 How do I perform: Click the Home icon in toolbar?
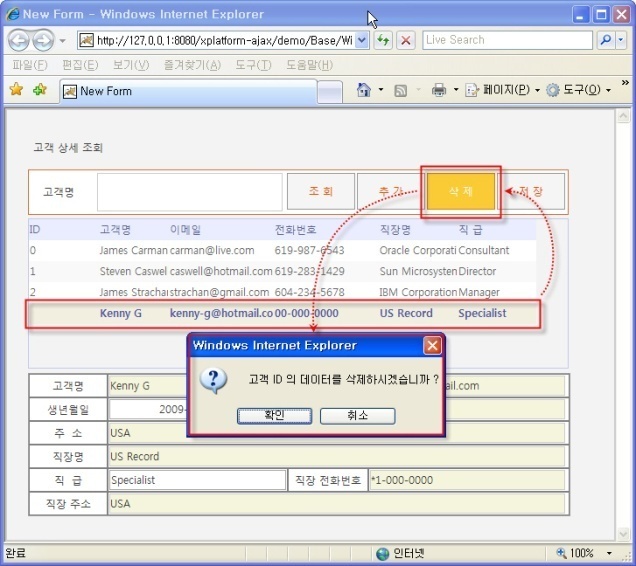pyautogui.click(x=365, y=90)
